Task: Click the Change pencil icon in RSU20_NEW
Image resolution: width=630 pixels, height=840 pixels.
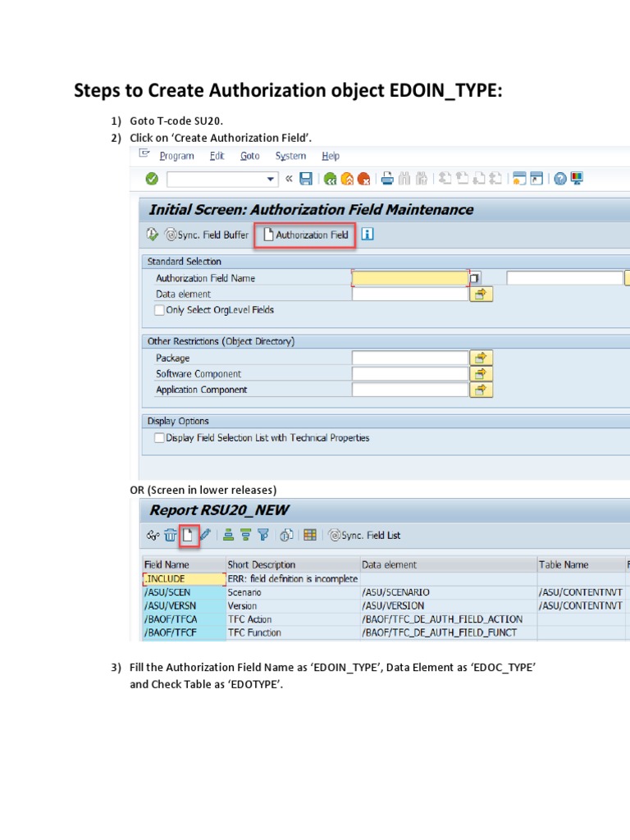Action: click(205, 536)
